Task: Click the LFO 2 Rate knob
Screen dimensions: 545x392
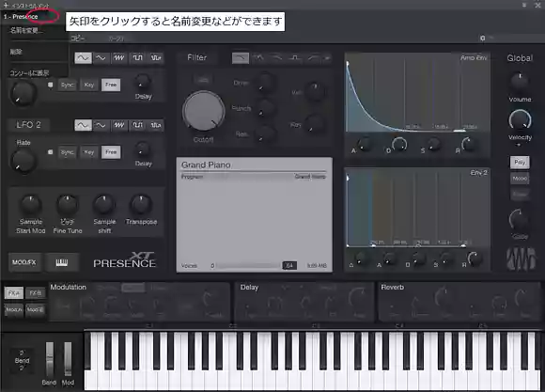Action: pyautogui.click(x=23, y=161)
